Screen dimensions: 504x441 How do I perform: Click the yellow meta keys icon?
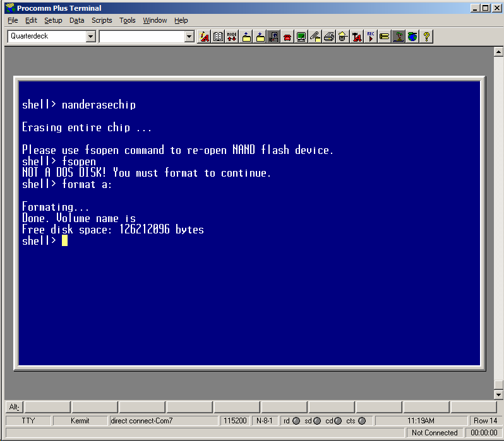pyautogui.click(x=384, y=37)
